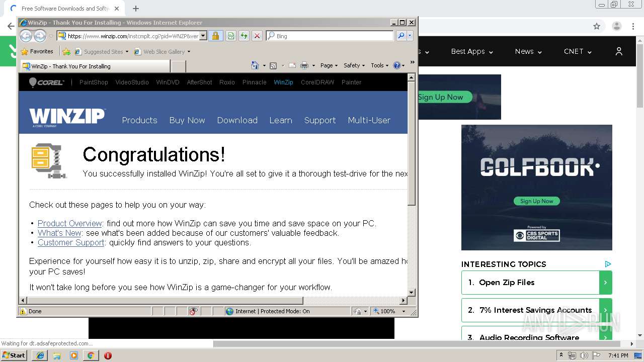This screenshot has height=362, width=644.
Task: Click the AdChoices icon near Interesting Topics
Action: point(608,264)
